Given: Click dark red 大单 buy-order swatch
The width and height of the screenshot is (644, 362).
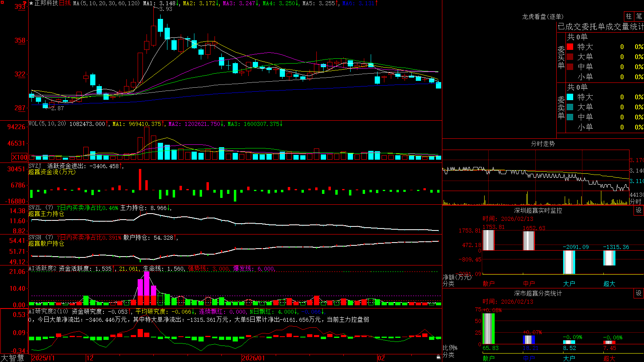Looking at the screenshot, I should pos(570,57).
